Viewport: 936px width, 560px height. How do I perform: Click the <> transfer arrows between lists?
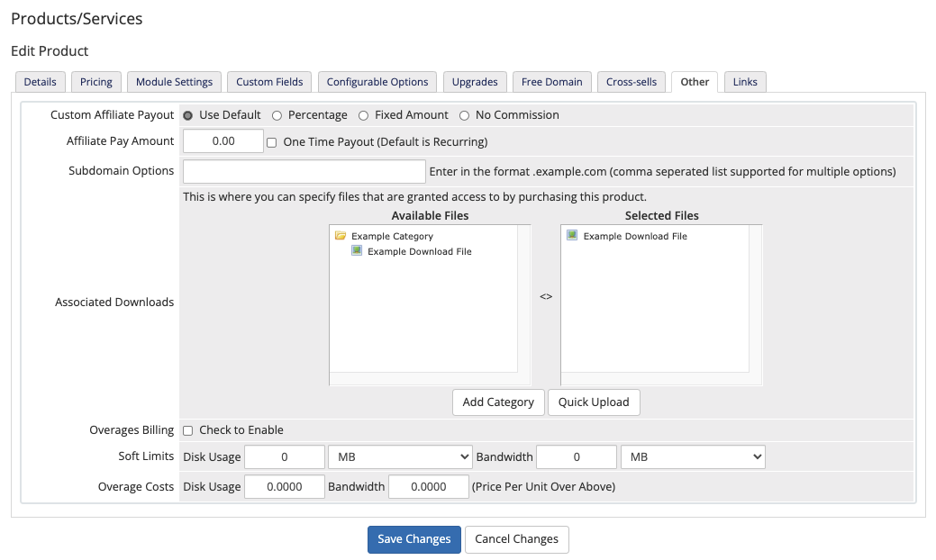(x=546, y=296)
